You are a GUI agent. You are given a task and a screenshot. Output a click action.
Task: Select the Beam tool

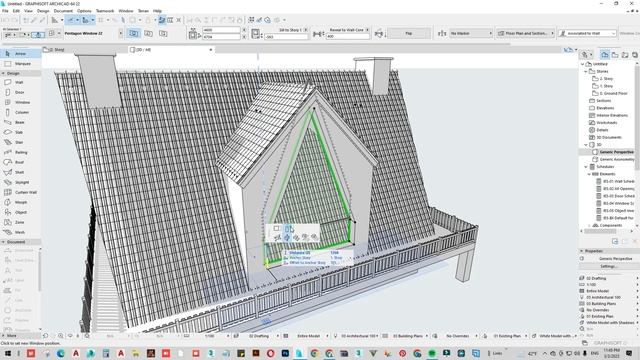pyautogui.click(x=20, y=122)
